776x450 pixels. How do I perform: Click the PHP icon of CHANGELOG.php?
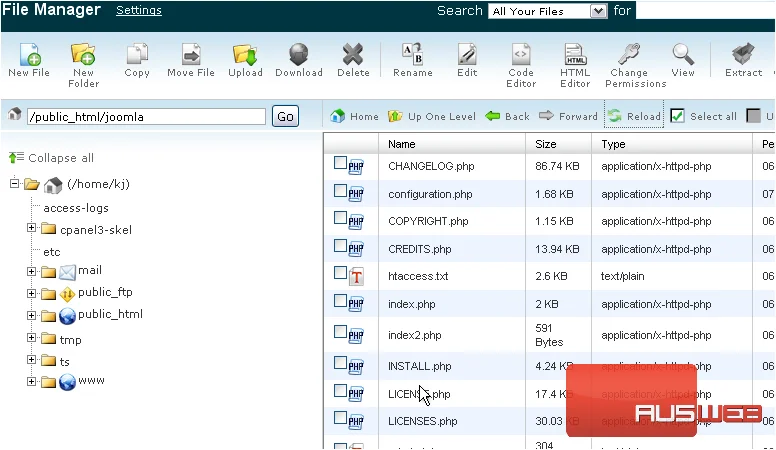pyautogui.click(x=356, y=167)
